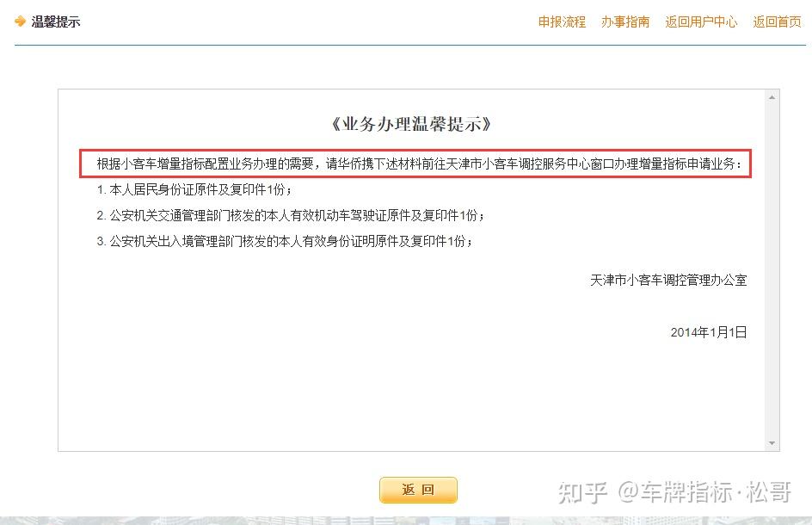Click item 3 about 出入境管理部门

(x=285, y=241)
